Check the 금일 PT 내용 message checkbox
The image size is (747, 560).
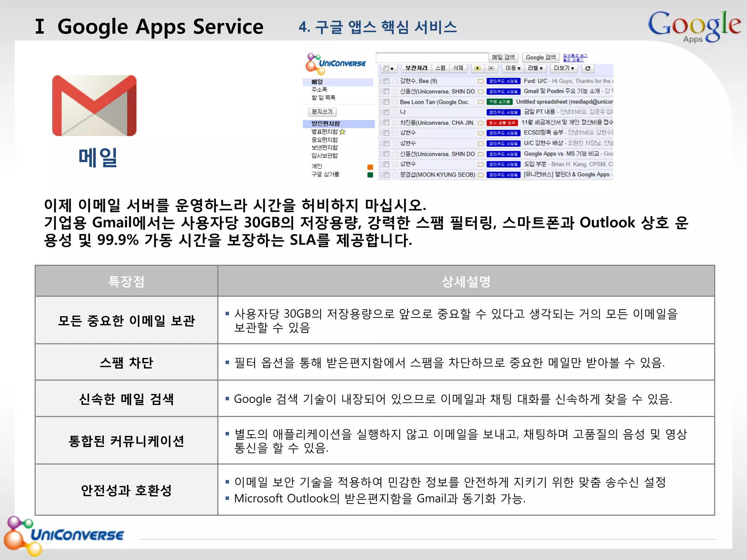pos(387,112)
